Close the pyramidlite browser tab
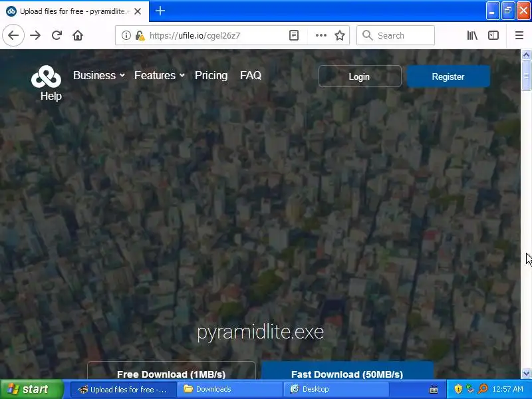 click(138, 11)
